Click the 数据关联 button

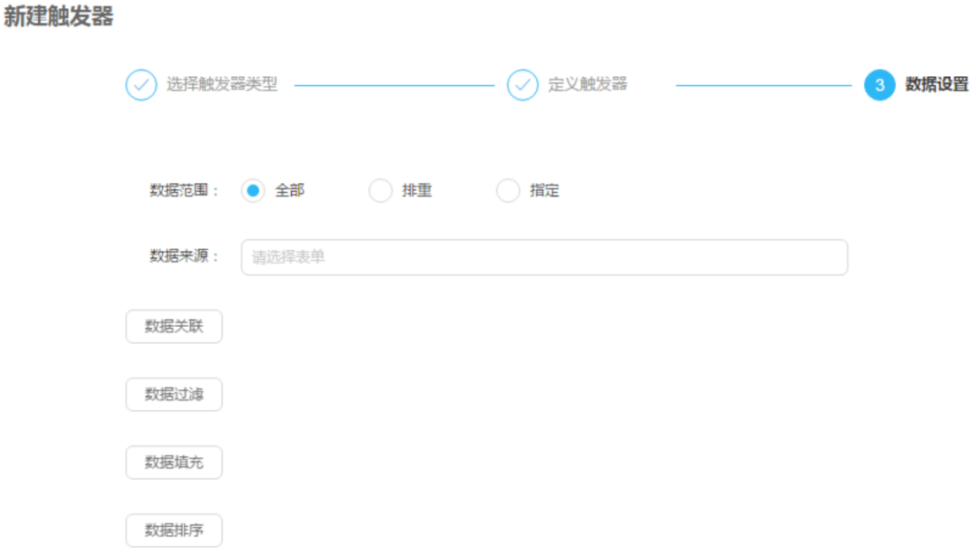174,327
